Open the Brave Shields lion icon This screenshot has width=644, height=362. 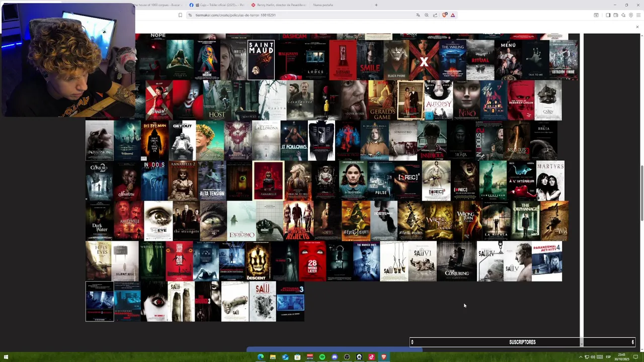point(444,15)
